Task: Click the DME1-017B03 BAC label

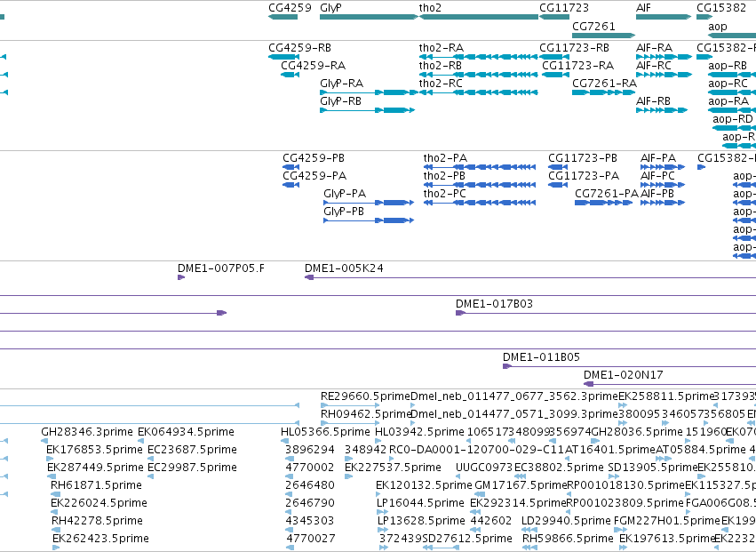Action: point(494,304)
